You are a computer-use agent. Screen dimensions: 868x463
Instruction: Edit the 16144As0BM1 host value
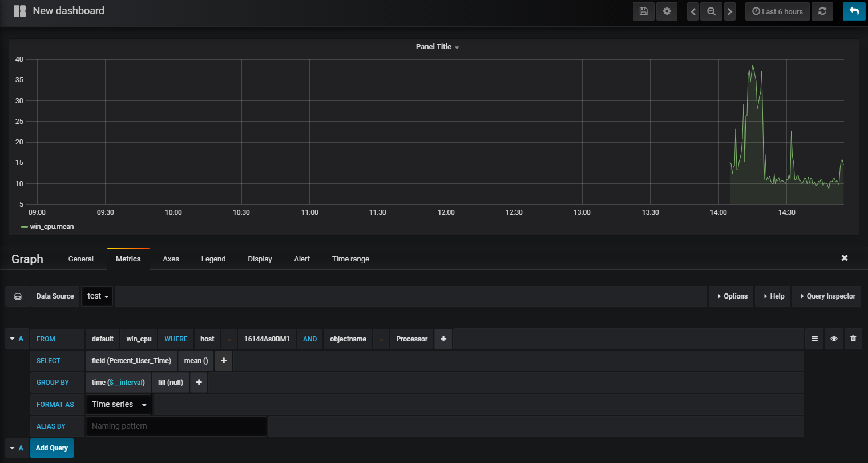pos(267,339)
